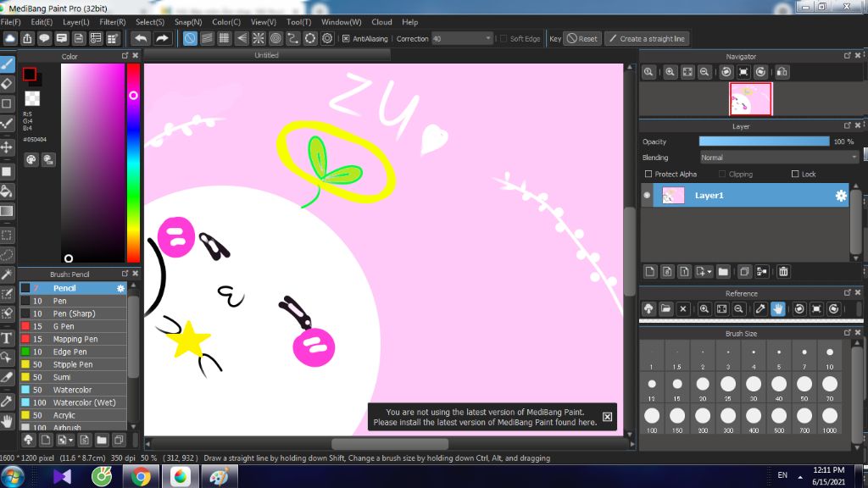Hide Layer1 using its visibility dot
Image resolution: width=868 pixels, height=488 pixels.
(647, 196)
